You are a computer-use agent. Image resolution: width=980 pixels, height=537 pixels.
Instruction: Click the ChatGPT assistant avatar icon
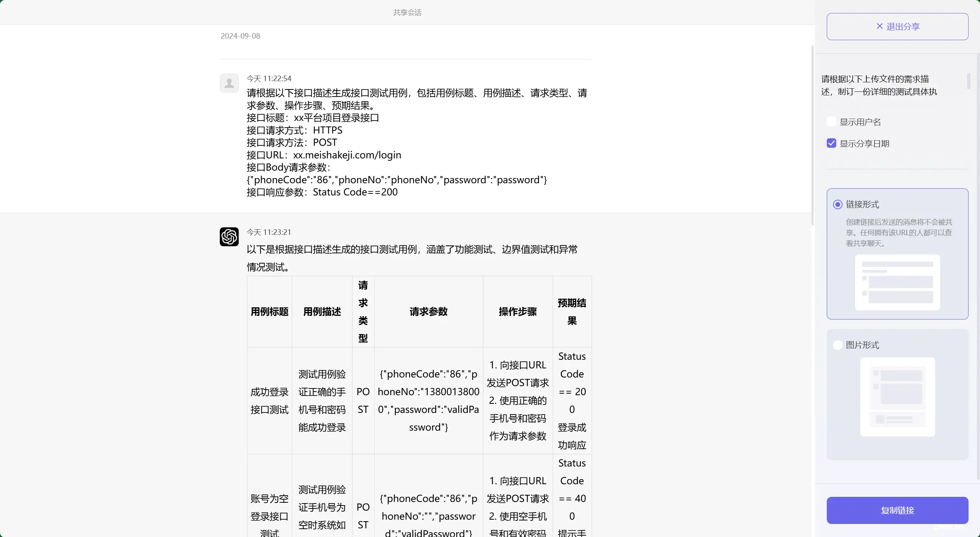tap(229, 237)
